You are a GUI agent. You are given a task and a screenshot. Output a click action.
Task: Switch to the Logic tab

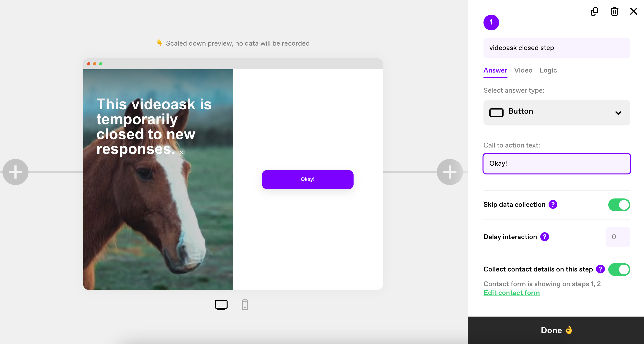coord(548,70)
